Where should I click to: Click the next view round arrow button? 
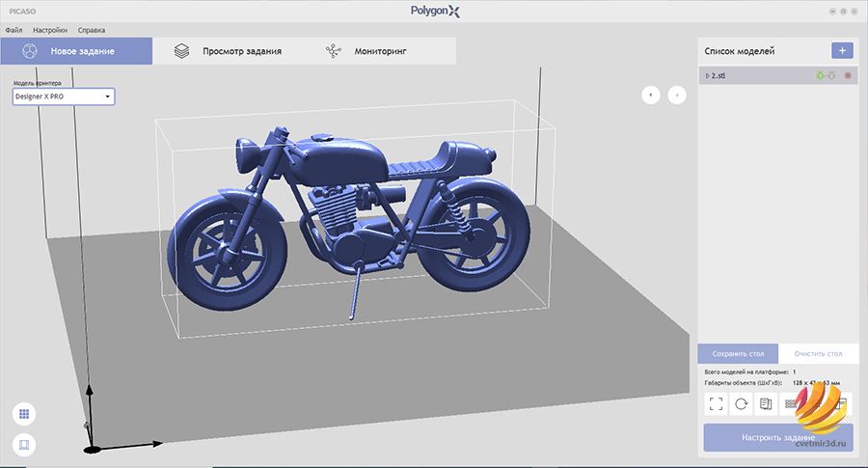point(676,96)
